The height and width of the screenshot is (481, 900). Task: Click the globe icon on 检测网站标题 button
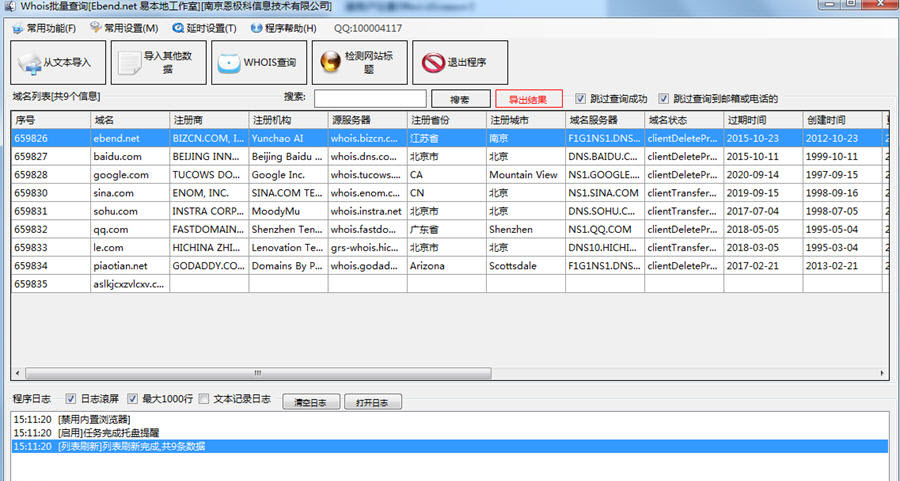[x=330, y=62]
